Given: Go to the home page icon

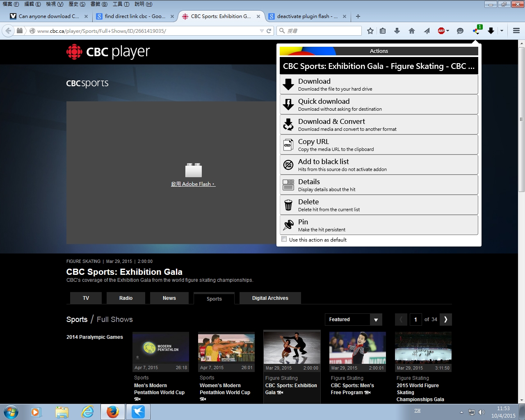Looking at the screenshot, I should tap(412, 31).
